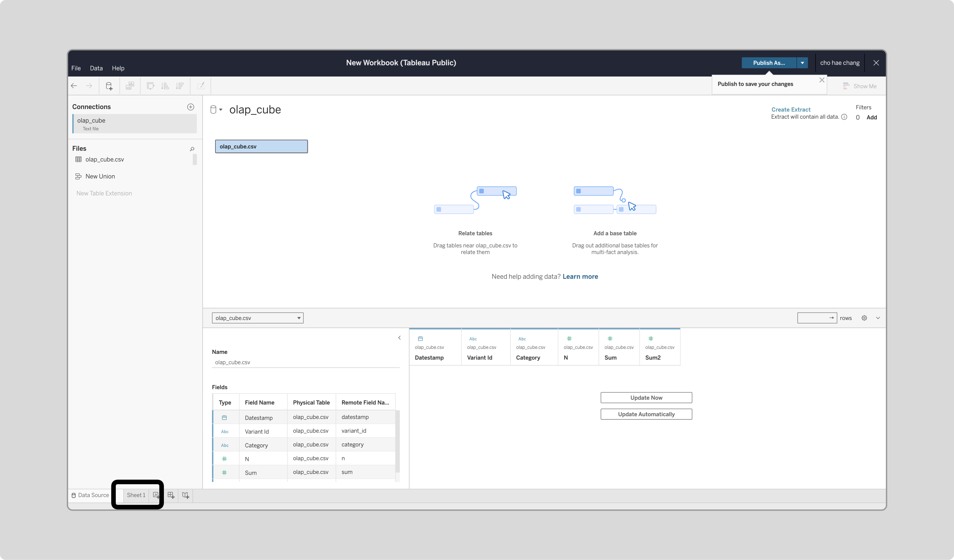Click the Show Me icon
Viewport: 954px width, 560px height.
(x=846, y=86)
